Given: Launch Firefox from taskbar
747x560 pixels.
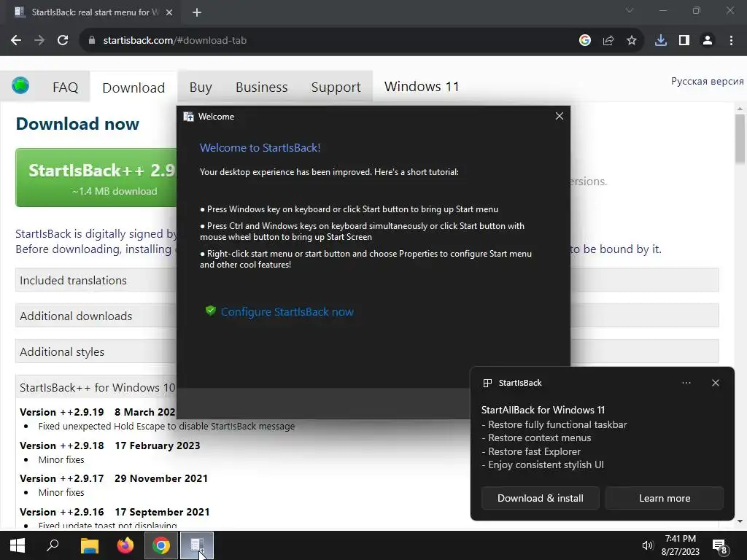Looking at the screenshot, I should point(125,545).
